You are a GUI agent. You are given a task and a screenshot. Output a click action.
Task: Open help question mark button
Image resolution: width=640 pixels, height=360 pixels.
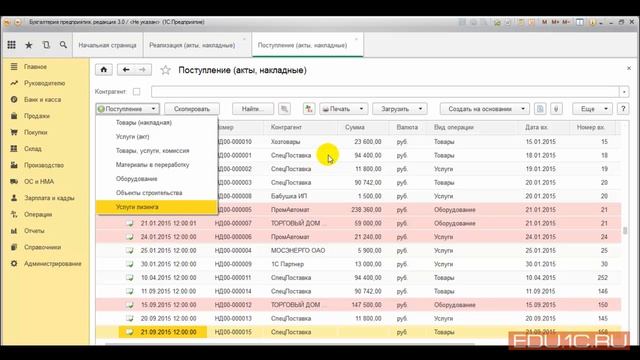point(623,109)
